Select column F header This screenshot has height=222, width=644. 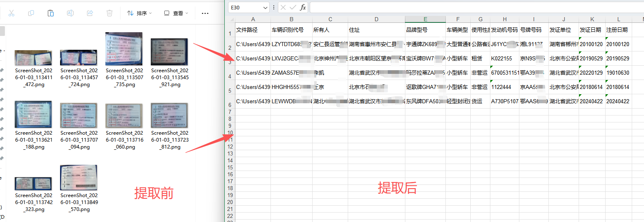pyautogui.click(x=458, y=19)
